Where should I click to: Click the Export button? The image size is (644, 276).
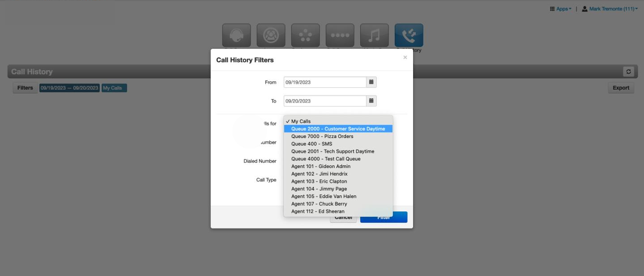coord(621,88)
